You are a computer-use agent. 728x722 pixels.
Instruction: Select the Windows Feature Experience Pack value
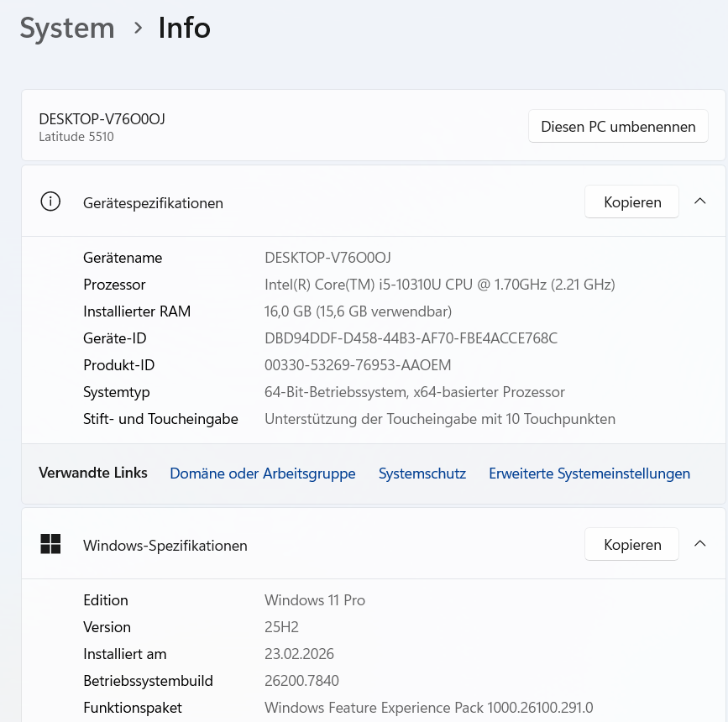pyautogui.click(x=428, y=708)
